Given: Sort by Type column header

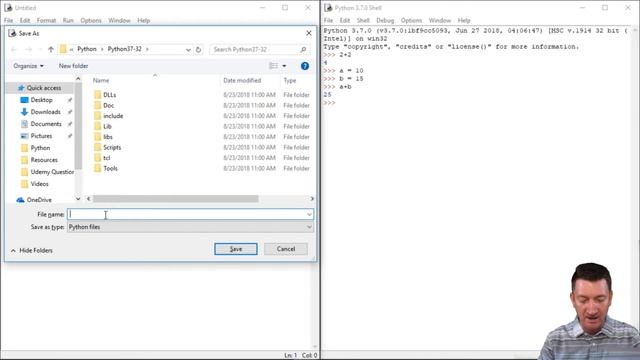Looking at the screenshot, I should click(x=290, y=80).
